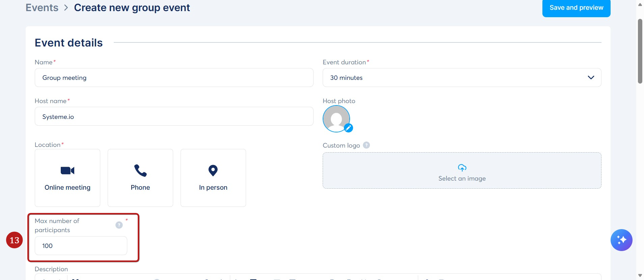
Task: Open the Events breadcrumb link
Action: [x=42, y=7]
